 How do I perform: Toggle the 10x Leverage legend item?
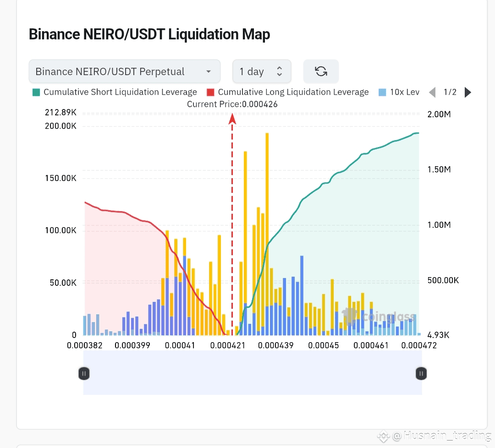[x=399, y=92]
